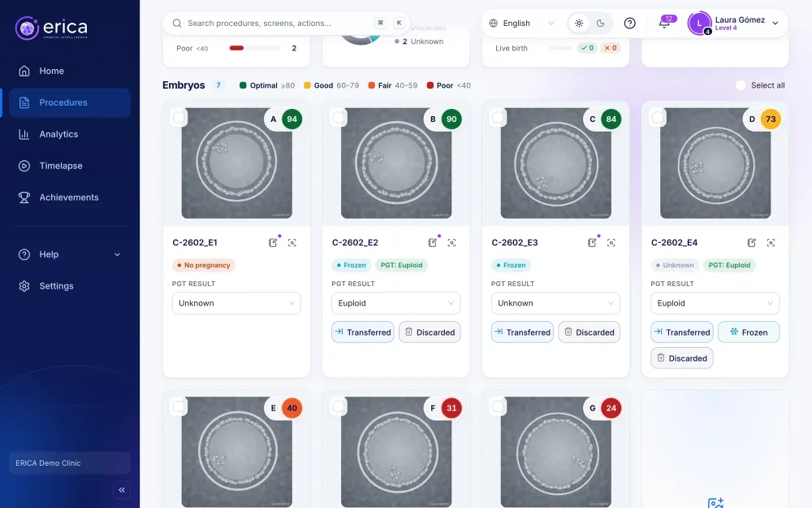Open the help question mark icon in top bar
This screenshot has width=812, height=508.
[x=630, y=24]
